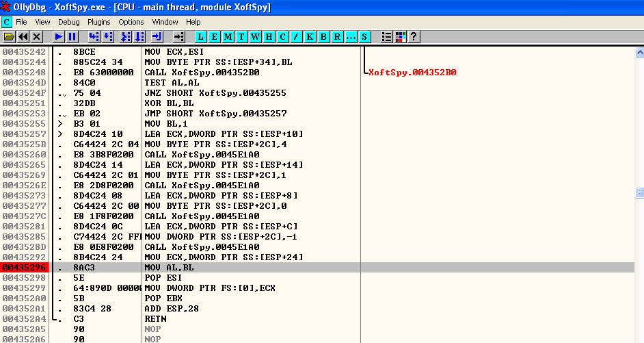Select POP ESI instruction

pos(163,277)
